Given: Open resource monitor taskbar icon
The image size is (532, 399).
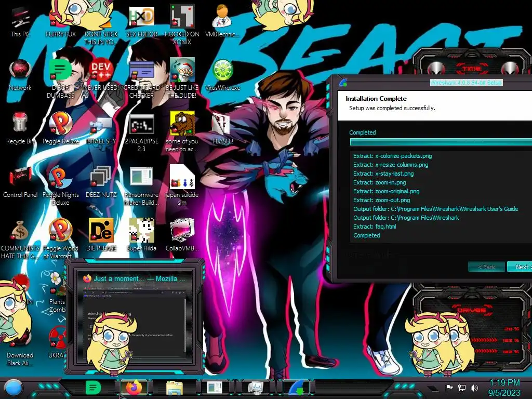Looking at the screenshot, I should (x=256, y=388).
